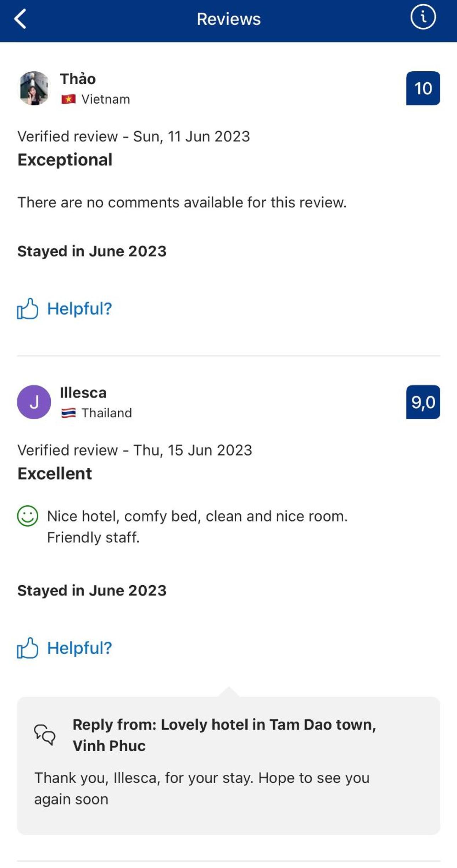Tap thumbs-up icon on Illesca's review
457x868 pixels.
[27, 648]
